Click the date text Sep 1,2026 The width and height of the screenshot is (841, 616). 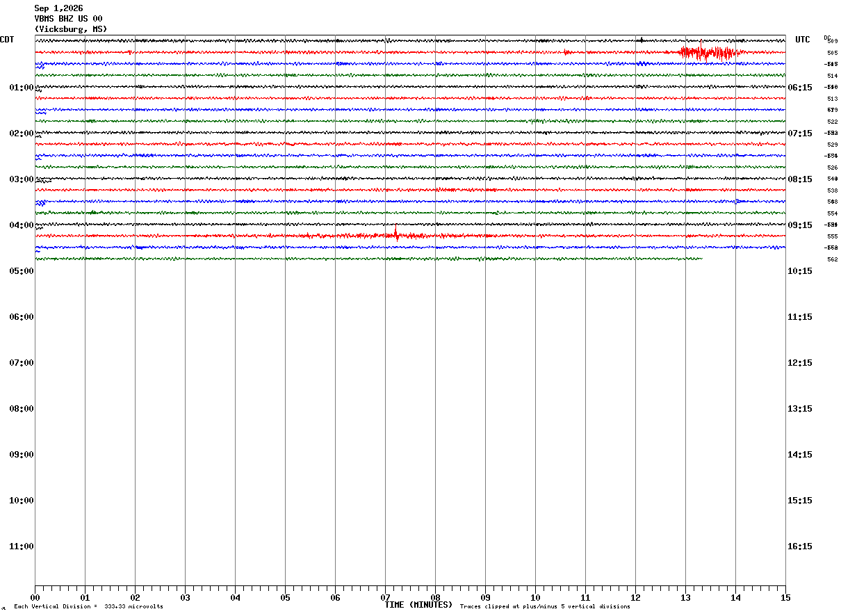[x=58, y=8]
